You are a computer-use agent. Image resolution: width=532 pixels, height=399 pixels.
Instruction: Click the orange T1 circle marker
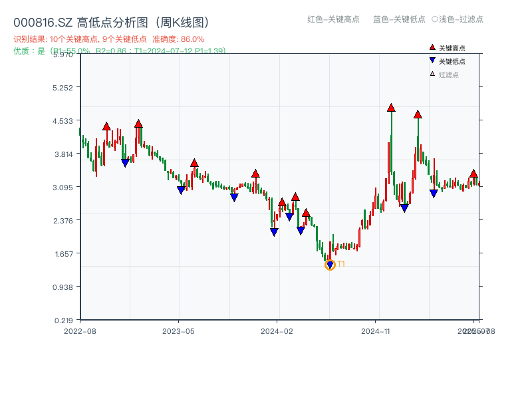(x=331, y=265)
